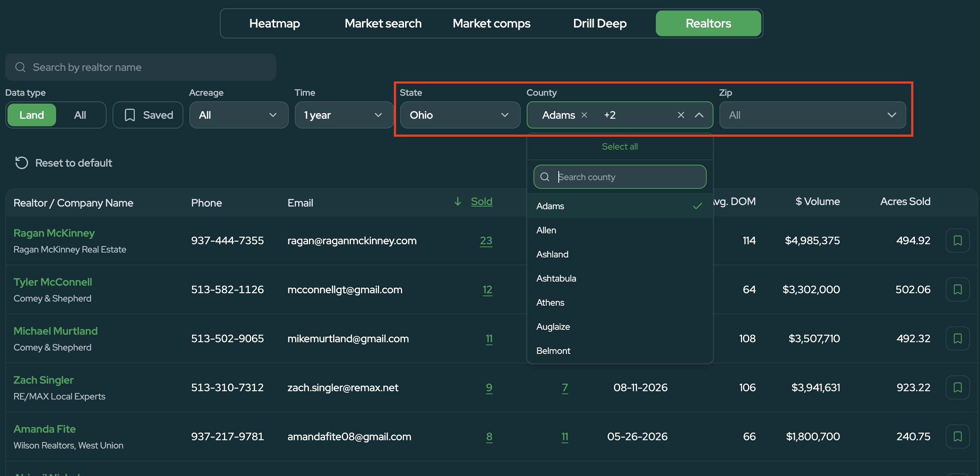This screenshot has width=980, height=476.
Task: Switch data type to All
Action: coord(80,115)
